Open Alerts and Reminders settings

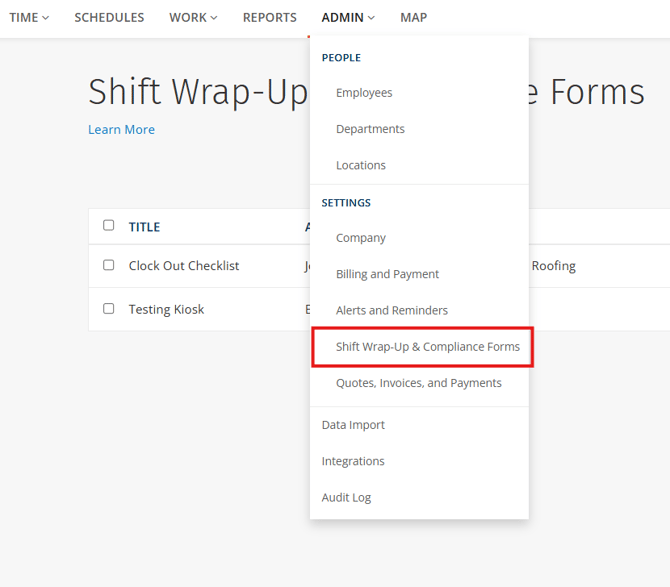(x=391, y=310)
